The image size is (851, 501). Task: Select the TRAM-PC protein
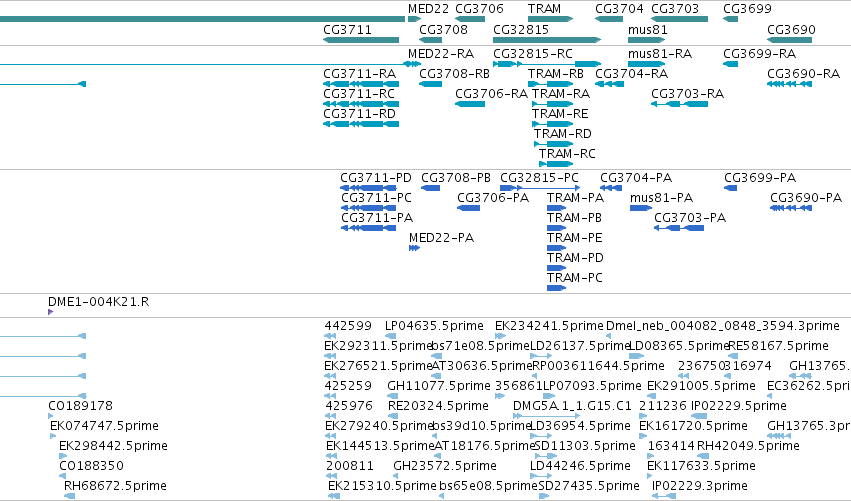[x=575, y=278]
